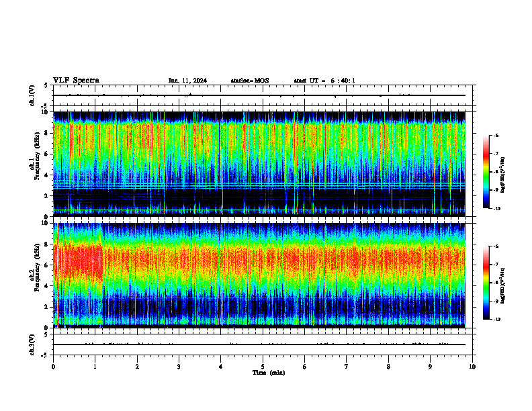Select the ch.1 color bar log(PSD) label
The width and height of the screenshot is (532, 411).
coord(503,175)
